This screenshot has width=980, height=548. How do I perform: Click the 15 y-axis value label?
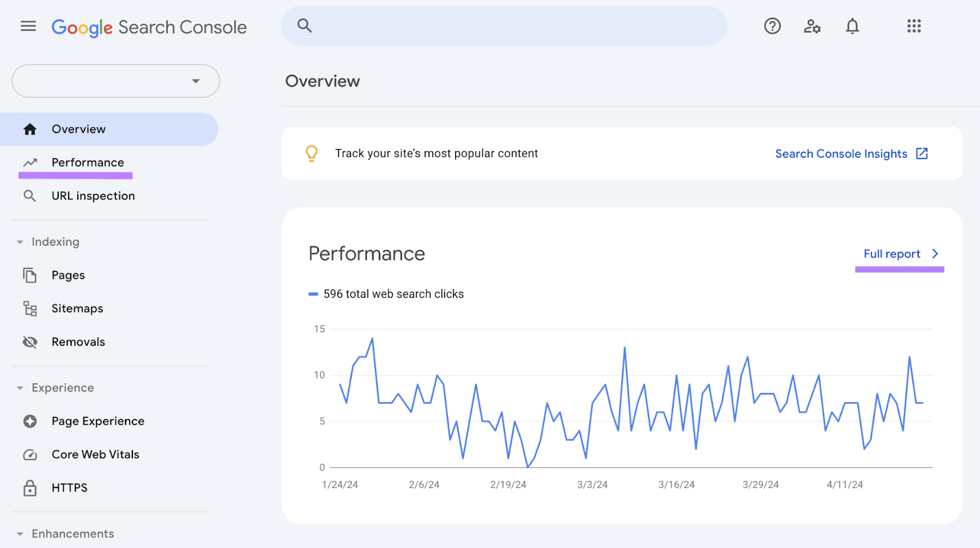(319, 329)
